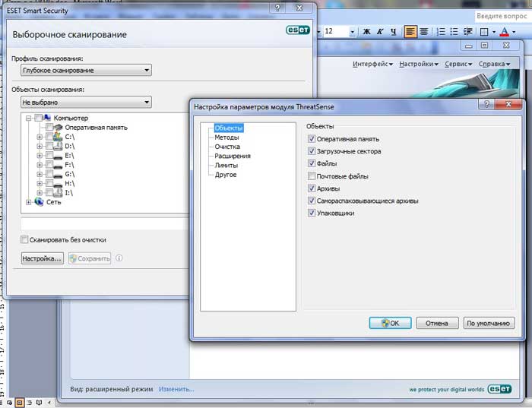The width and height of the screenshot is (532, 408).
Task: Open the borders dropdown arrow in Word
Action: 494,32
